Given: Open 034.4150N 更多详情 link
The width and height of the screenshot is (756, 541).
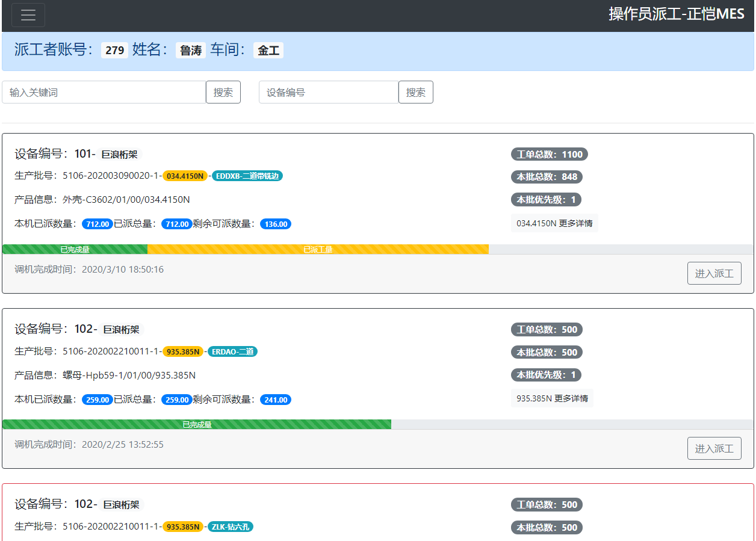Looking at the screenshot, I should point(554,223).
